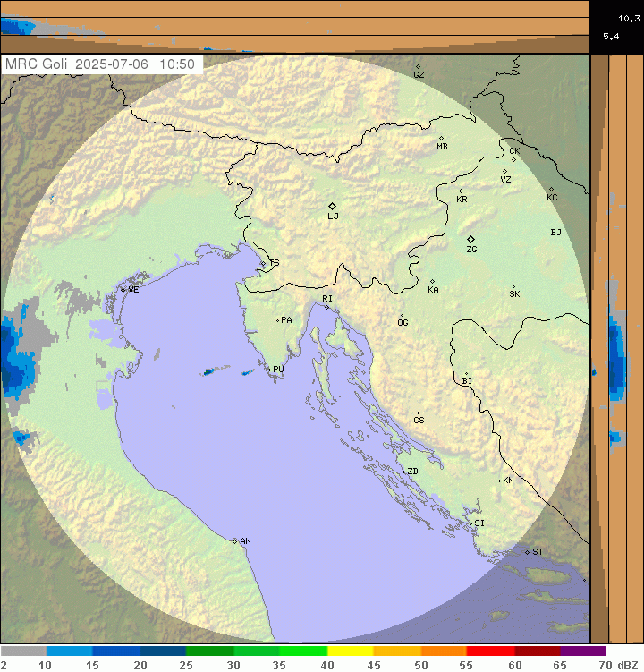Click the 10.3 height value
The width and height of the screenshot is (644, 672).
click(629, 19)
